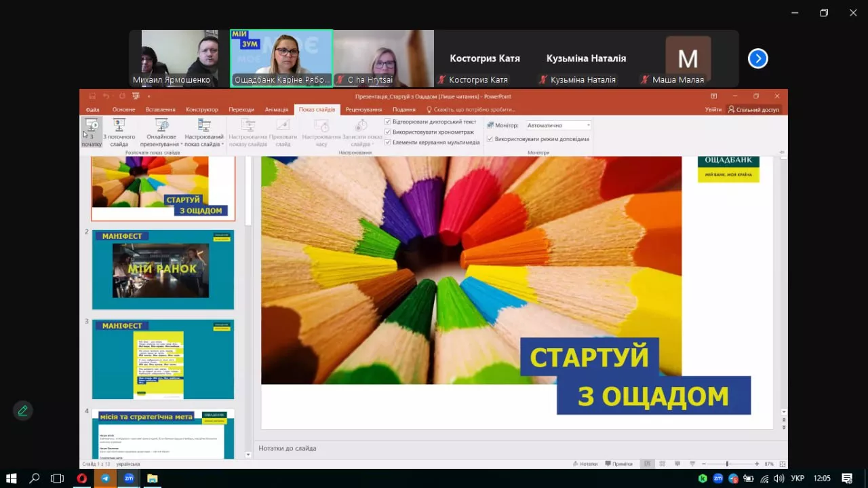Click the slide show setup icon

248,126
